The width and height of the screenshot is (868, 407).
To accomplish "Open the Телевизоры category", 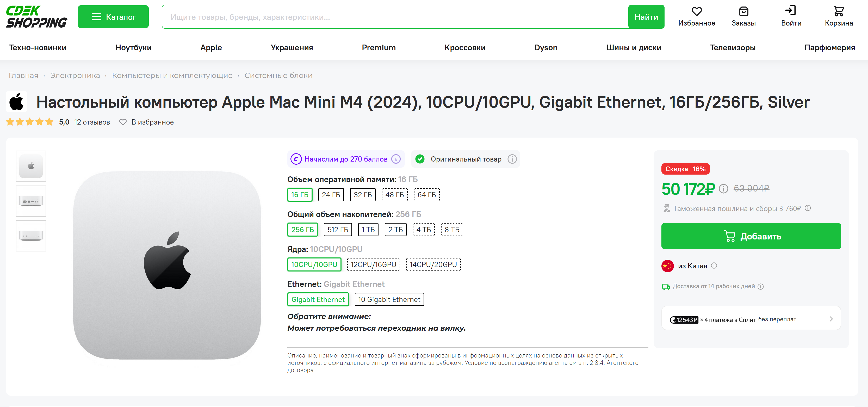I will (733, 47).
